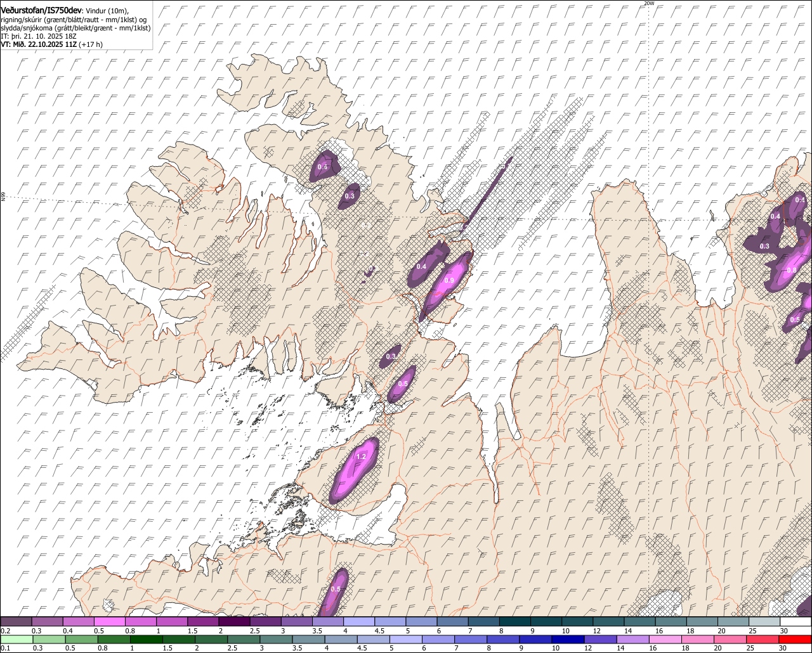Select the rain legend swatch labeled 14
The image size is (812, 653).
pos(633,639)
